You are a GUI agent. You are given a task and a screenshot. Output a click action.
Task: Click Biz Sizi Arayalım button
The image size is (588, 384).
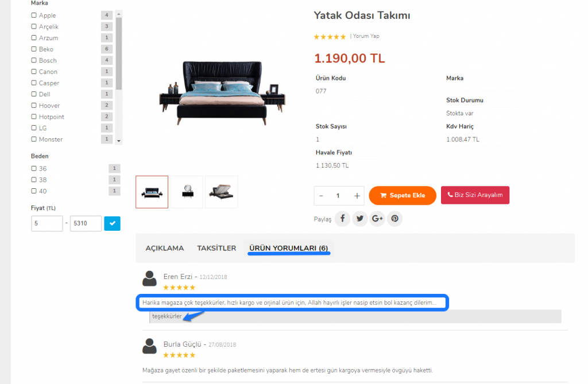475,195
